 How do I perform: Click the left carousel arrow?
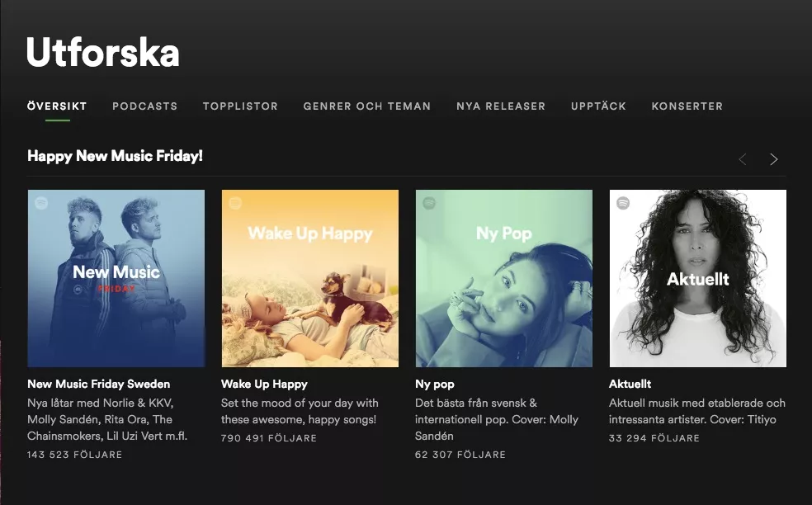(742, 159)
